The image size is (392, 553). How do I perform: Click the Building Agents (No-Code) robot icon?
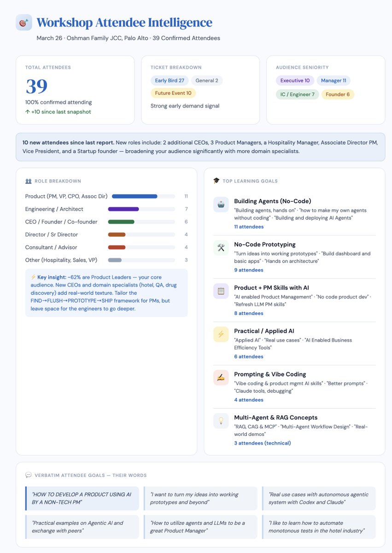pos(221,204)
